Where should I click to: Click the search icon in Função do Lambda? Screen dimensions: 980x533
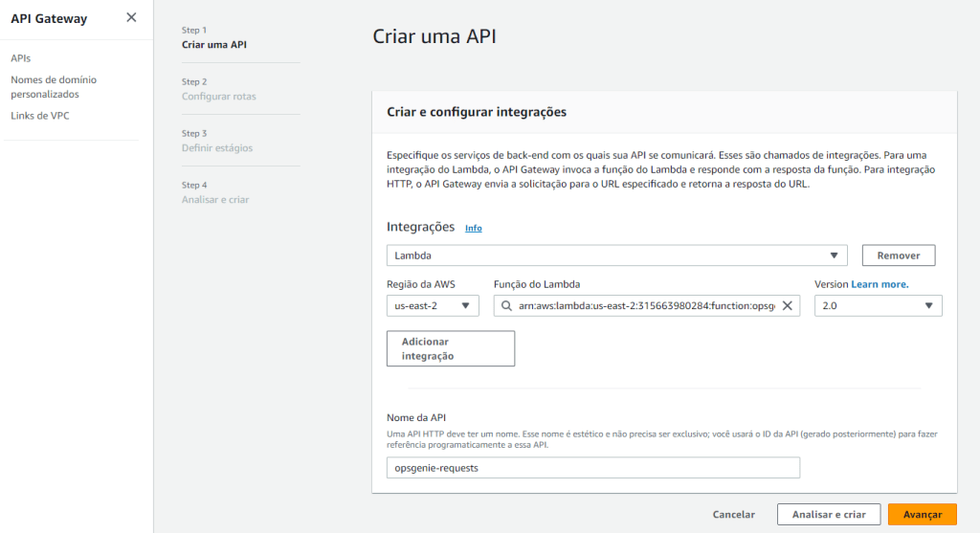coord(504,305)
